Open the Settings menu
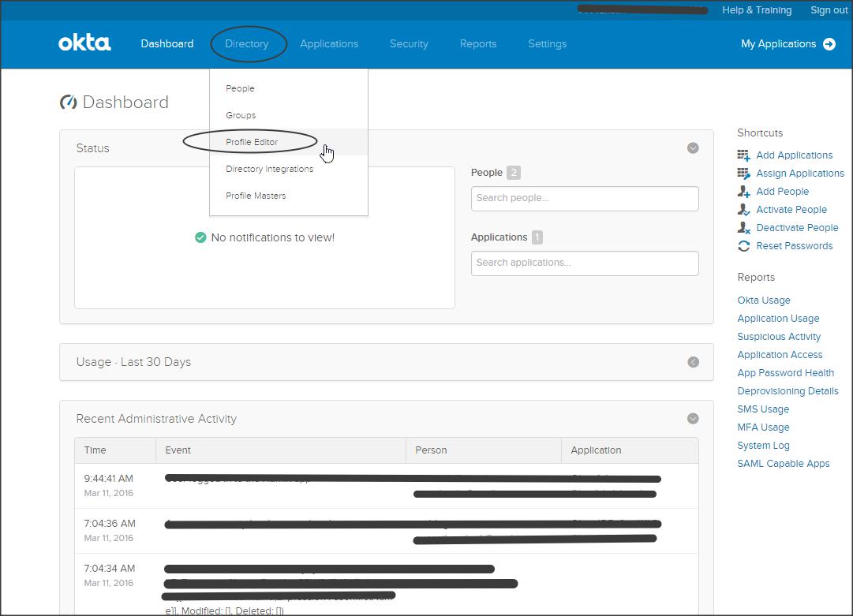The image size is (853, 616). coord(548,43)
